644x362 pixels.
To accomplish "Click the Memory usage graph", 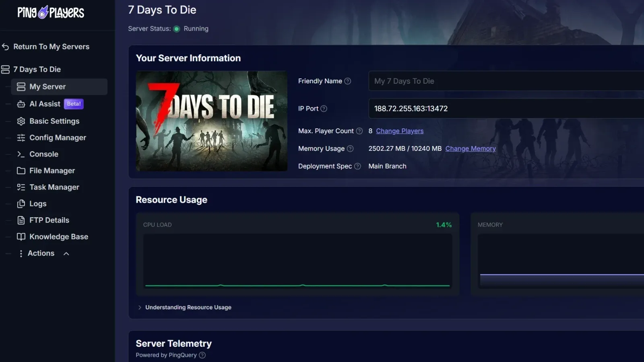I will click(561, 261).
